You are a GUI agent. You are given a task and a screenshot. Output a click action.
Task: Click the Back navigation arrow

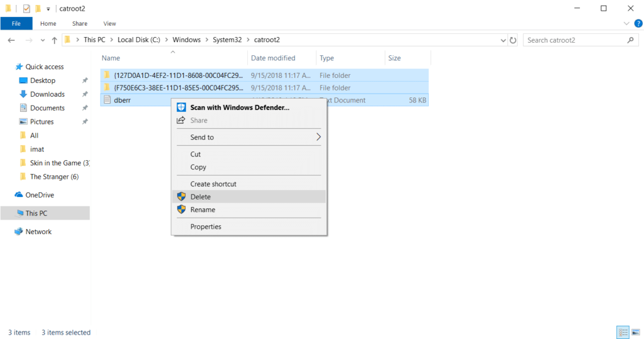point(11,40)
